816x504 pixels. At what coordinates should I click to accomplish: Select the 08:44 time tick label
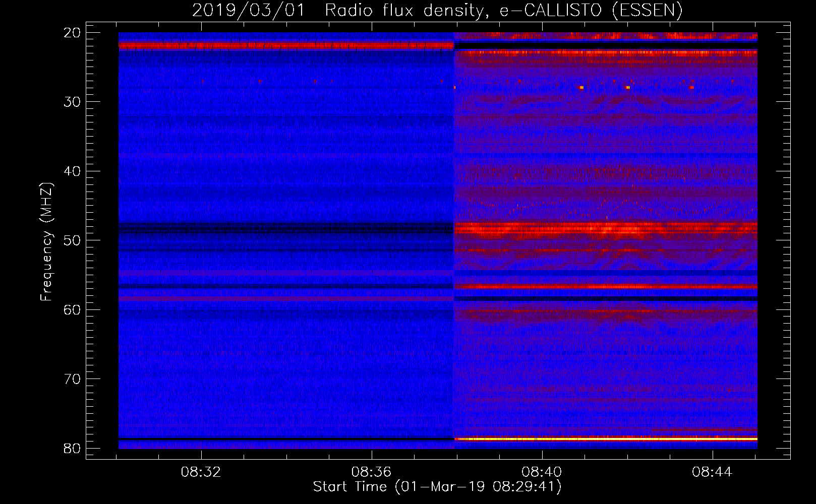coord(712,472)
